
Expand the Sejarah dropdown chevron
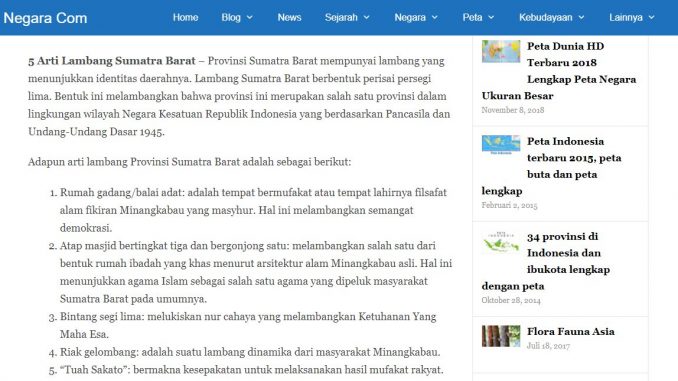pos(366,18)
